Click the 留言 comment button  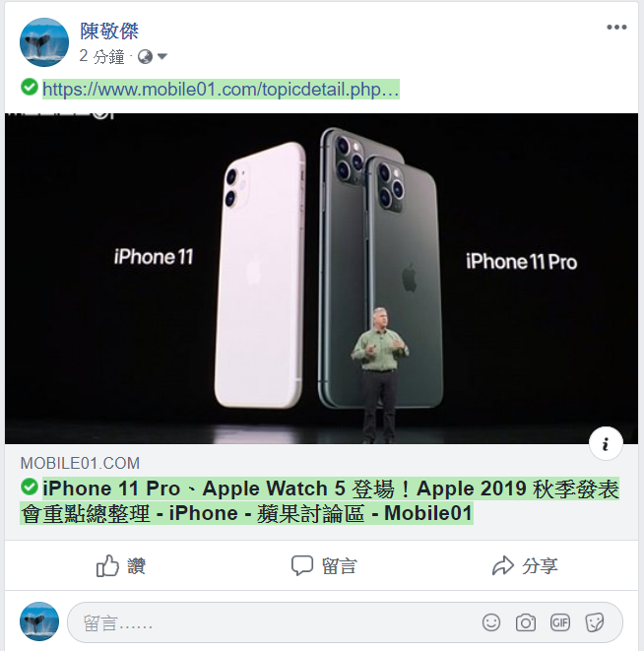point(324,566)
